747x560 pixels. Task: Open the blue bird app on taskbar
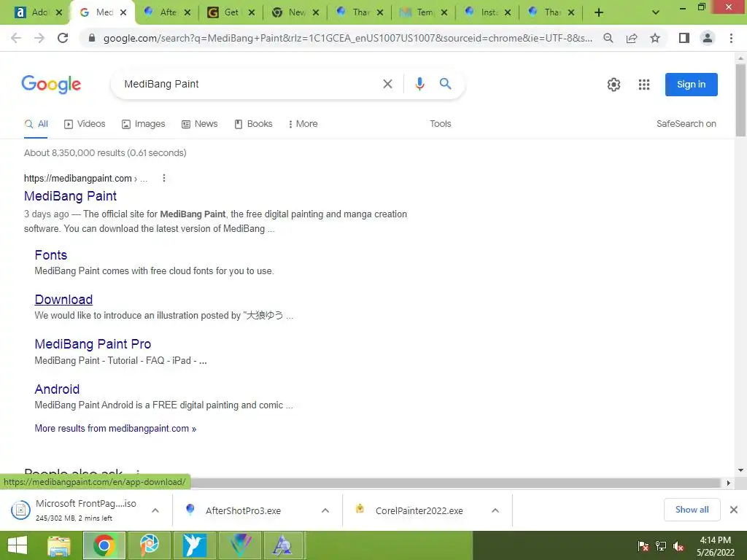pos(194,545)
